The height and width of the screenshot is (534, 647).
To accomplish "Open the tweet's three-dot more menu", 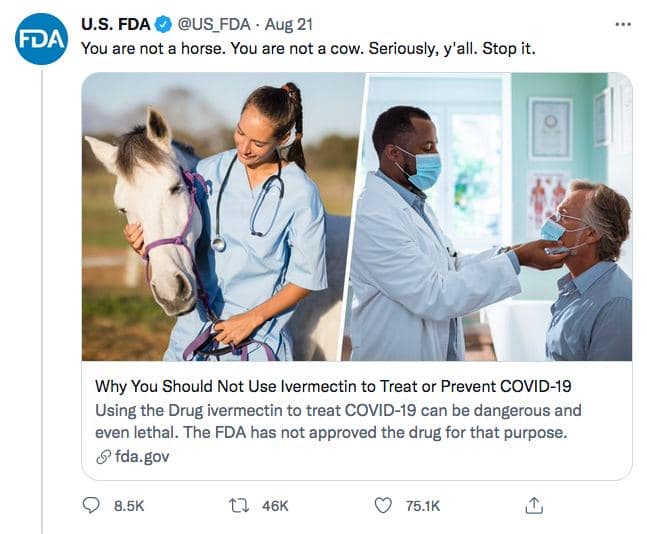I will (624, 24).
